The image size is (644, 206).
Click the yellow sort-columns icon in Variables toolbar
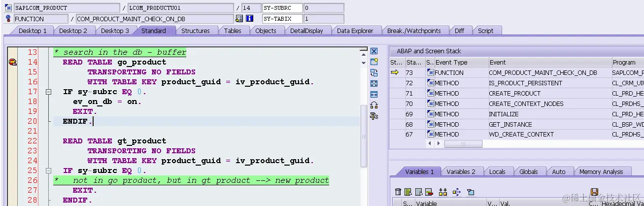[442, 192]
